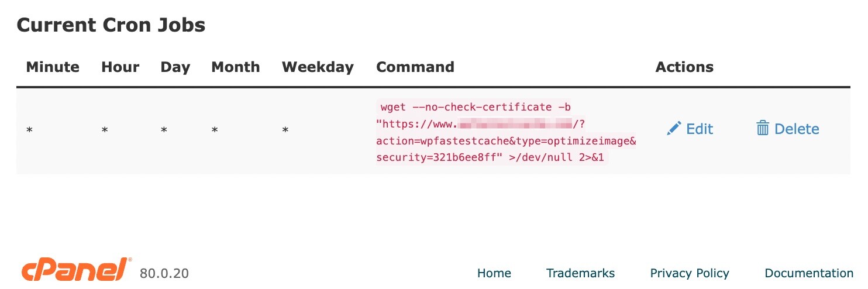Click the Command column header
Screen dimensions: 868x289
tap(415, 67)
